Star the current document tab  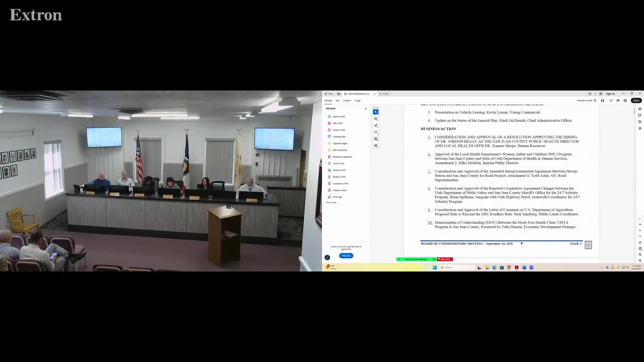point(345,94)
